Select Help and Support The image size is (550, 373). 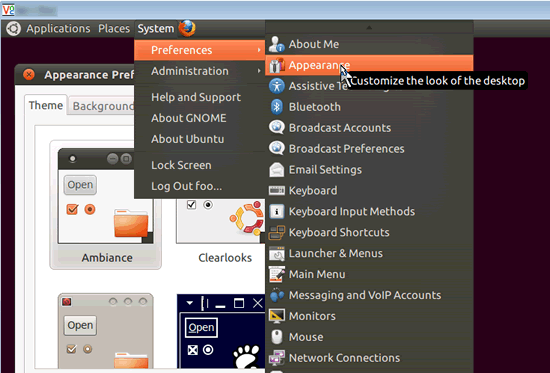[x=200, y=97]
